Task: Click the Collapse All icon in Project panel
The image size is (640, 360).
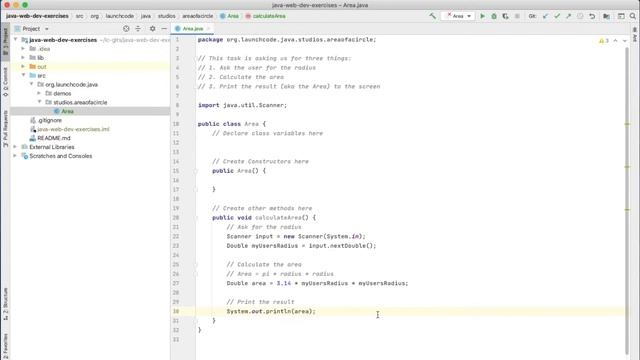Action: point(138,29)
